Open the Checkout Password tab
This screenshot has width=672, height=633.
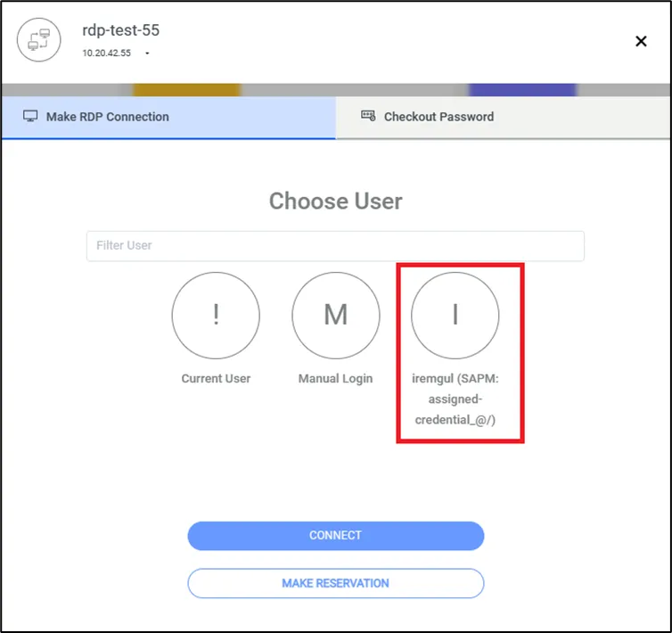coord(504,117)
